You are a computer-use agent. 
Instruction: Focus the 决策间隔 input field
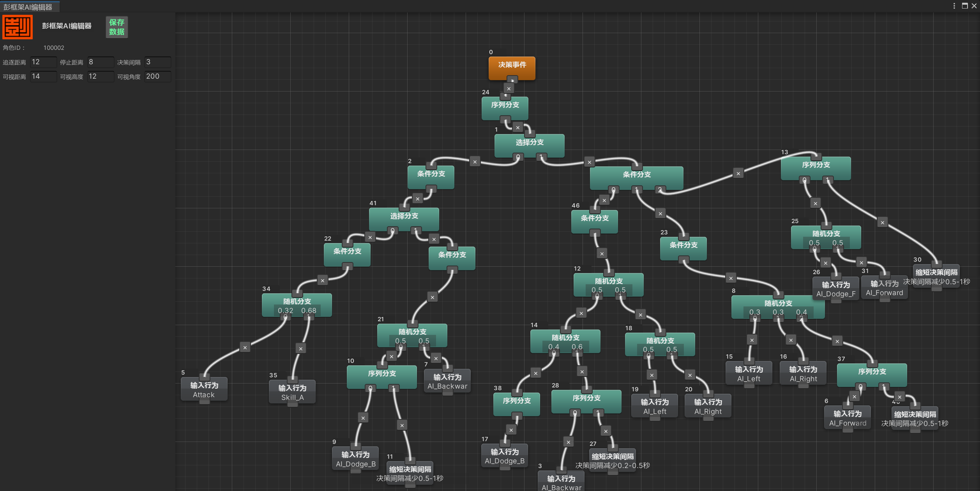coord(157,62)
